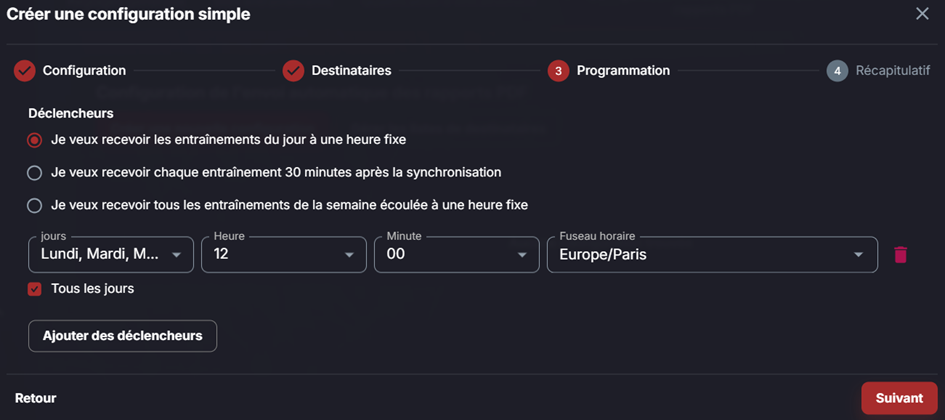Uncheck the Tous les jours checkbox
945x420 pixels.
click(34, 289)
